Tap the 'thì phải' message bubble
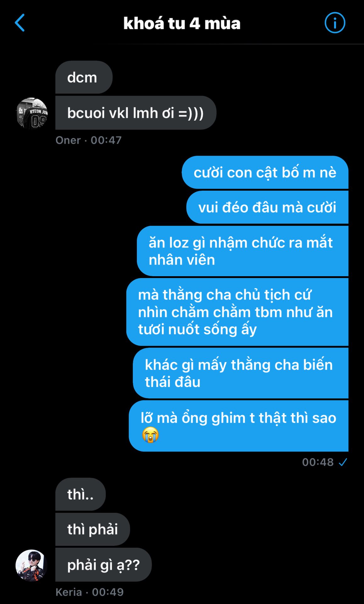364x604 pixels. [x=92, y=529]
